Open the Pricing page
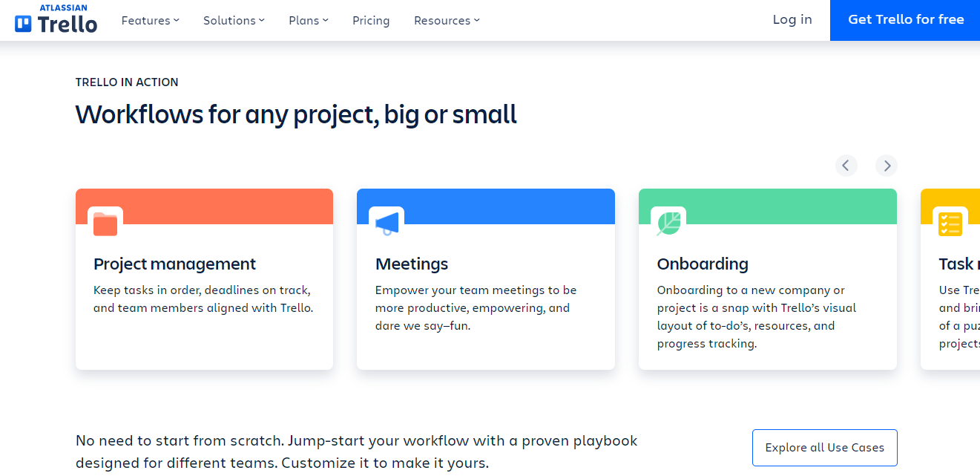Viewport: 980px width, 476px height. coord(371,21)
